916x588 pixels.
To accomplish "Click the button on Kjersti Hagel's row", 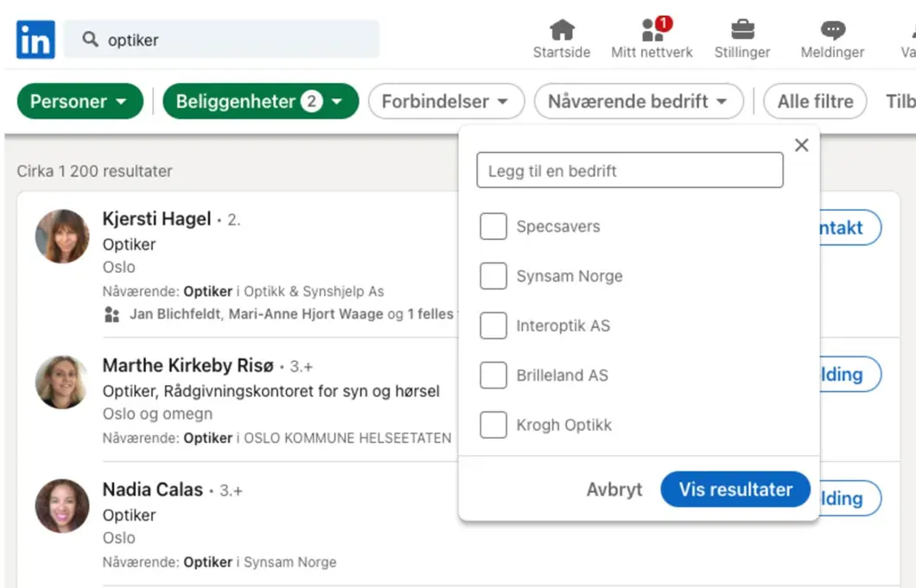I will [850, 228].
